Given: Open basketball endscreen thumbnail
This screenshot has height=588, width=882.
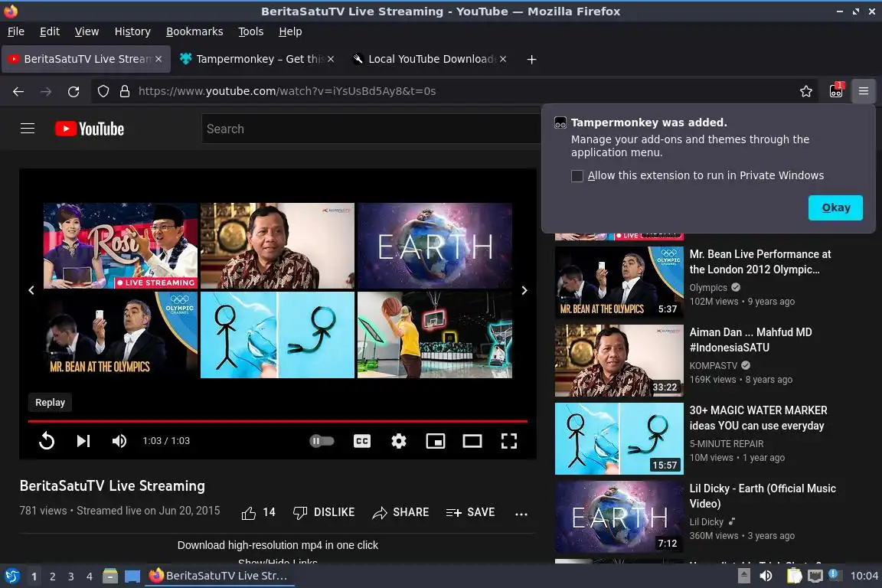Looking at the screenshot, I should pos(435,335).
